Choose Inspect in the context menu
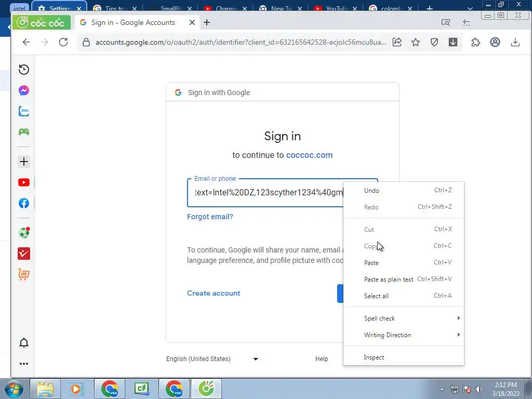Image resolution: width=532 pixels, height=399 pixels. pyautogui.click(x=403, y=357)
